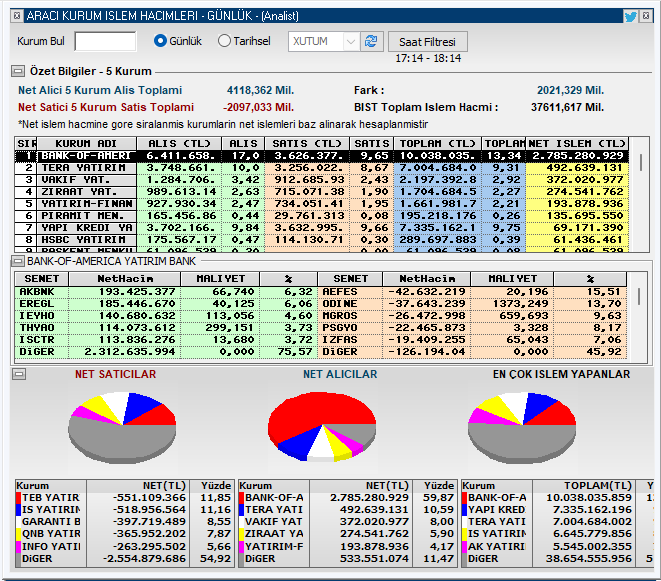The image size is (661, 581).
Task: Click AKBNK in the senet table
Action: click(x=37, y=292)
